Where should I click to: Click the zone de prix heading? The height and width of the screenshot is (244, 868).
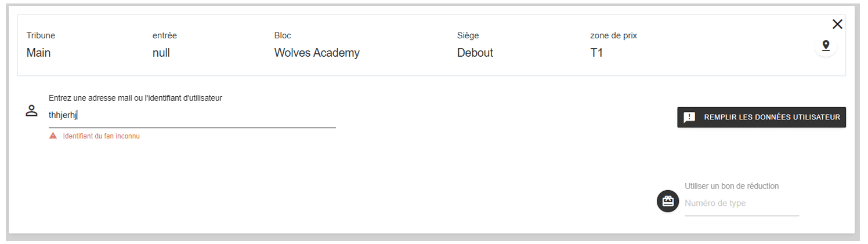click(613, 35)
